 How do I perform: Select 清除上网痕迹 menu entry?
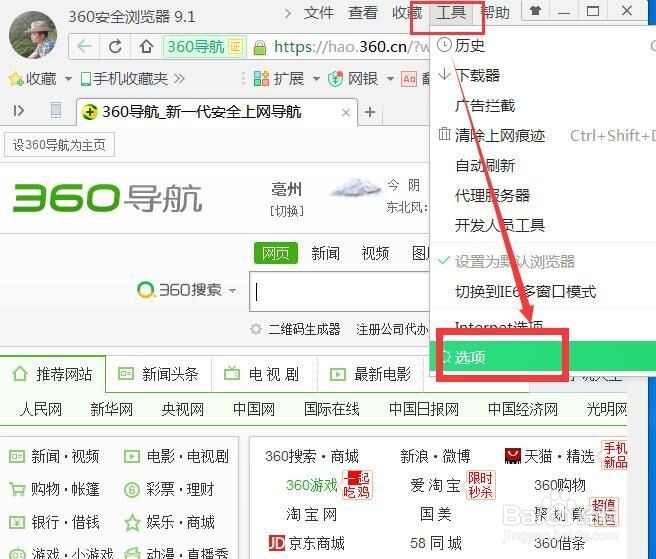coord(500,136)
